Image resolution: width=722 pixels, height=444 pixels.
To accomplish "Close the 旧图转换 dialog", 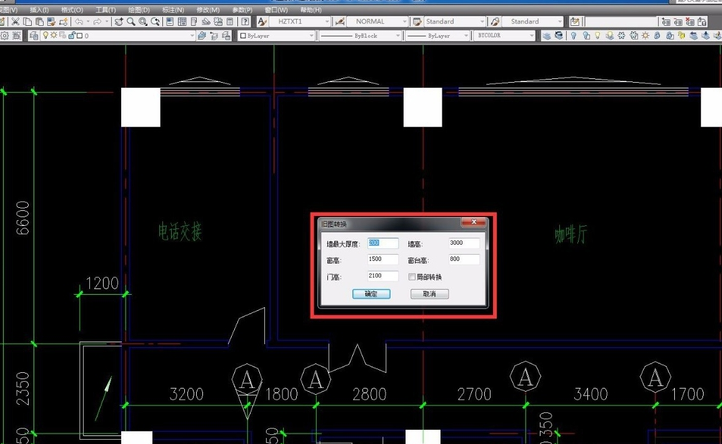I will (473, 222).
